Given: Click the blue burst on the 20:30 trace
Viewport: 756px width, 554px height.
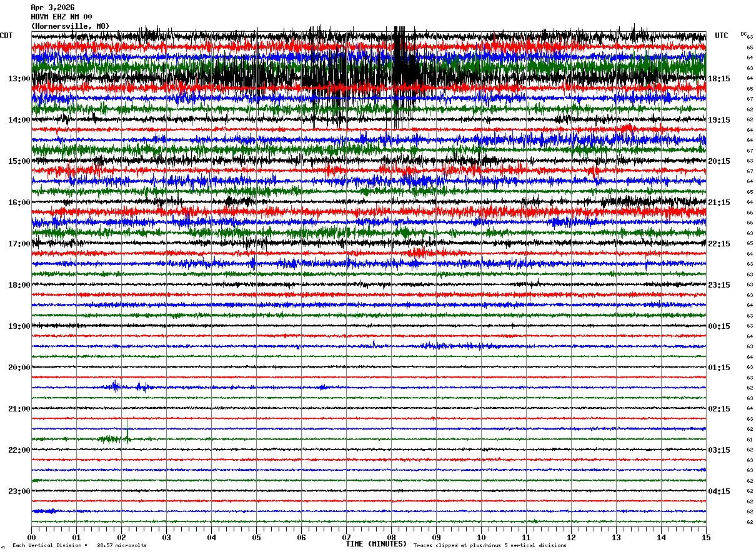Looking at the screenshot, I should (114, 386).
